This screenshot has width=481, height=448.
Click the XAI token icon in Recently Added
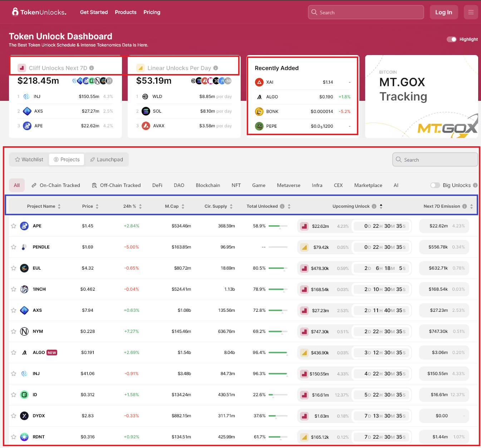click(259, 82)
